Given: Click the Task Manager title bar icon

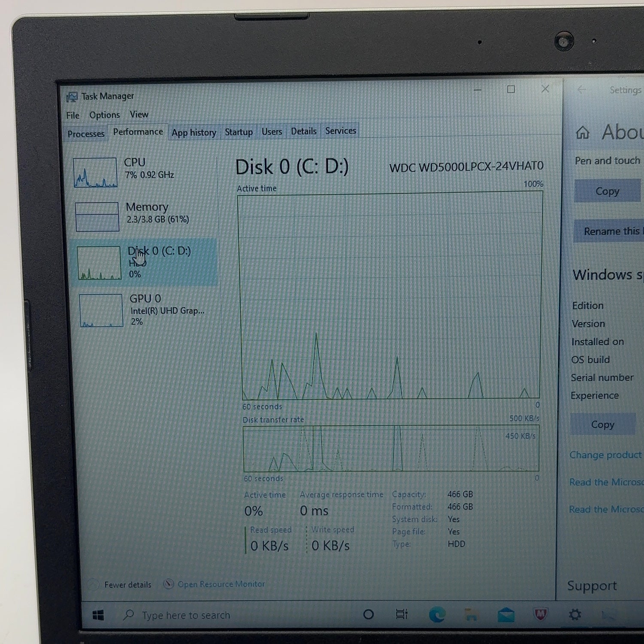Looking at the screenshot, I should [72, 97].
